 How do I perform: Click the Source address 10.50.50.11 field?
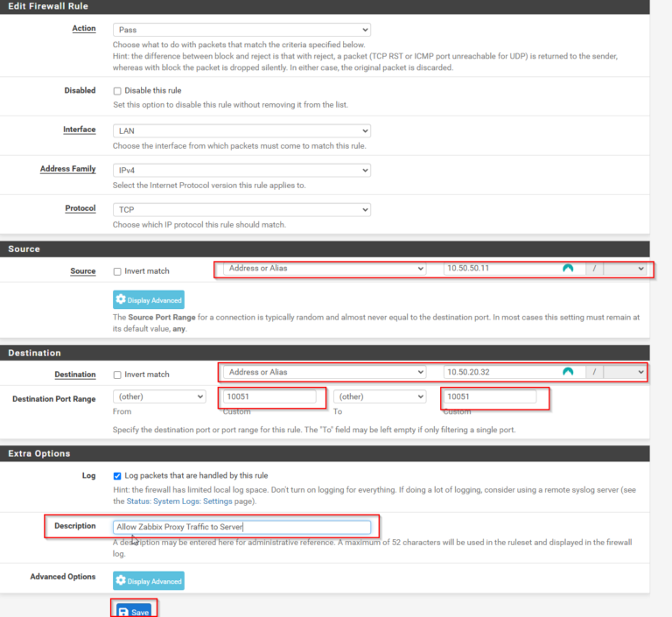click(x=500, y=269)
